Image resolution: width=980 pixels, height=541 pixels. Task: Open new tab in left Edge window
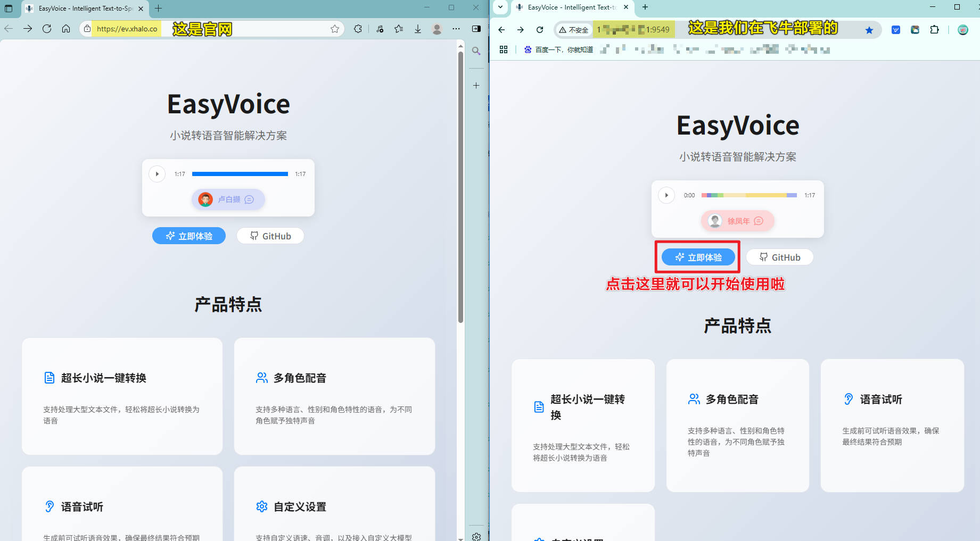click(158, 8)
